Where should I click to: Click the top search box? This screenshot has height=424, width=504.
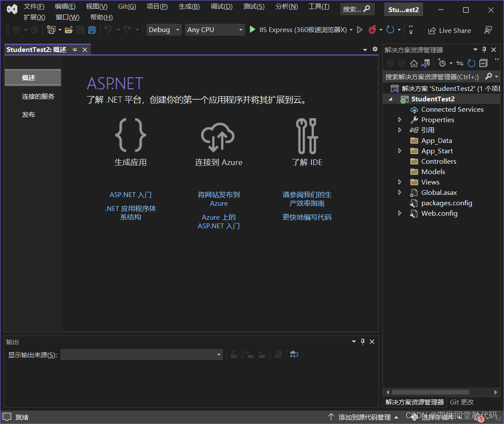point(357,10)
